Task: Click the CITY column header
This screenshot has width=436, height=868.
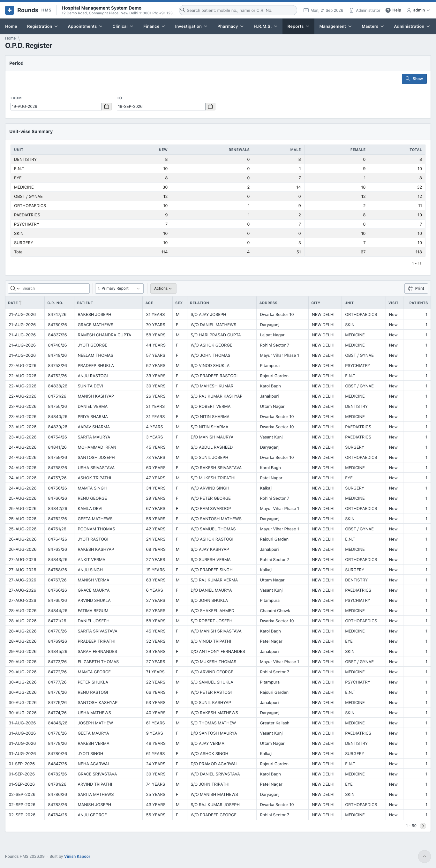Action: [x=316, y=303]
